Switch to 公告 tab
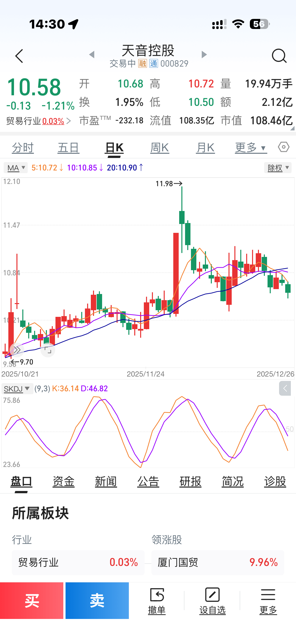Viewport: 296px width, 644px height. (x=148, y=481)
